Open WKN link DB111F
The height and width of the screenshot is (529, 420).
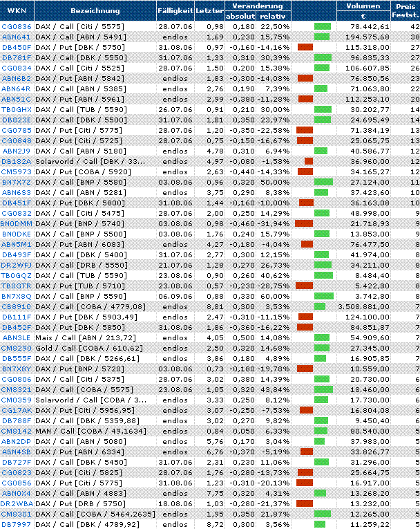[x=17, y=317]
